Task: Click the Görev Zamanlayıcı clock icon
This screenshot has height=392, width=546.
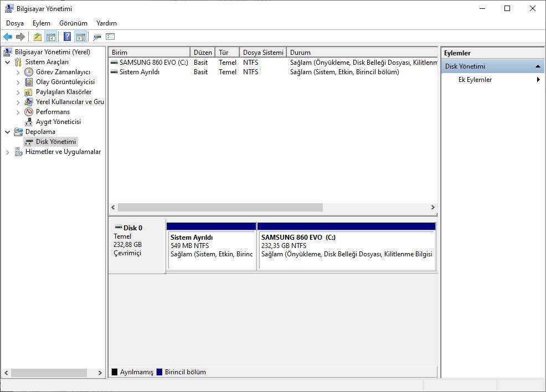Action: 29,72
